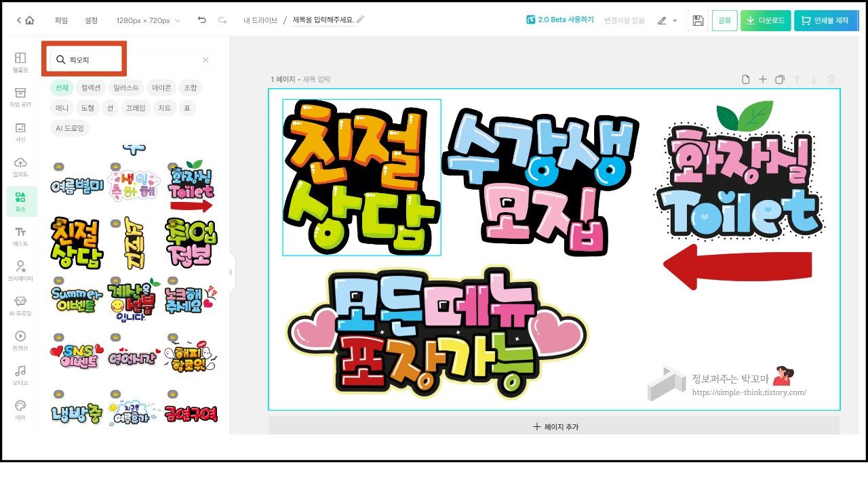Open the 사진 photos sidebar panel
Viewport: 868px width, 488px height.
20,132
